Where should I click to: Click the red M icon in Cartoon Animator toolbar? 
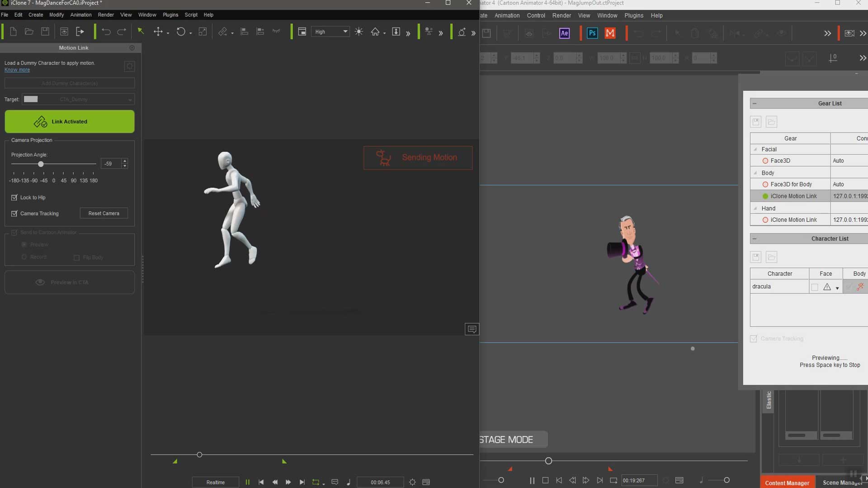coord(610,33)
